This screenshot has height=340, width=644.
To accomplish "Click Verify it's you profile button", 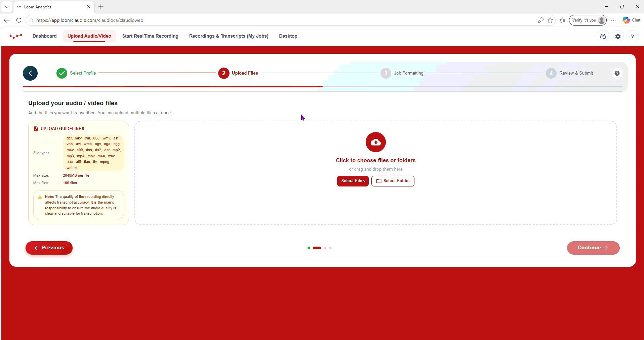I will click(588, 20).
